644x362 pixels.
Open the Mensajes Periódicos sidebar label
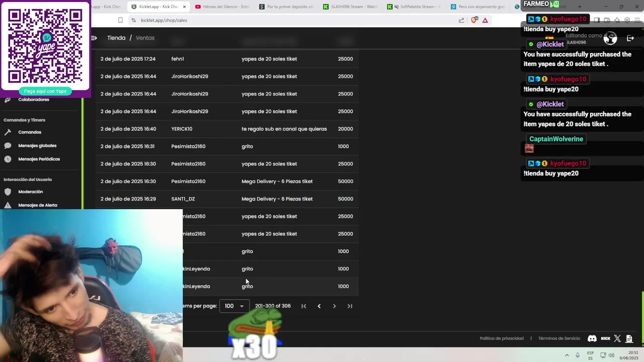[x=39, y=159]
